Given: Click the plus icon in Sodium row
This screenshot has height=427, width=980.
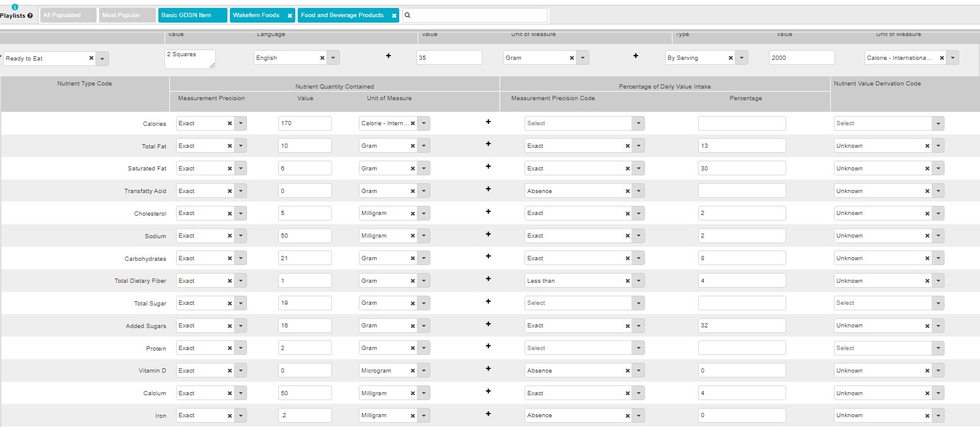Looking at the screenshot, I should pyautogui.click(x=488, y=235).
